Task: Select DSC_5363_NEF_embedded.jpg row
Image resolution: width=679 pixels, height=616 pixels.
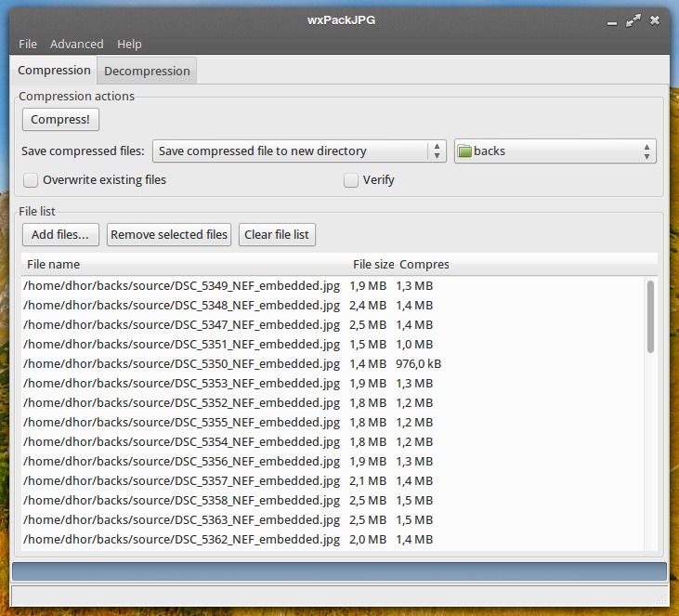Action: [x=333, y=519]
